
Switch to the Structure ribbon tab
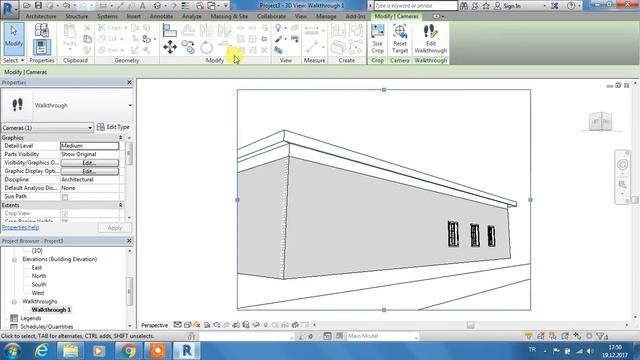77,16
